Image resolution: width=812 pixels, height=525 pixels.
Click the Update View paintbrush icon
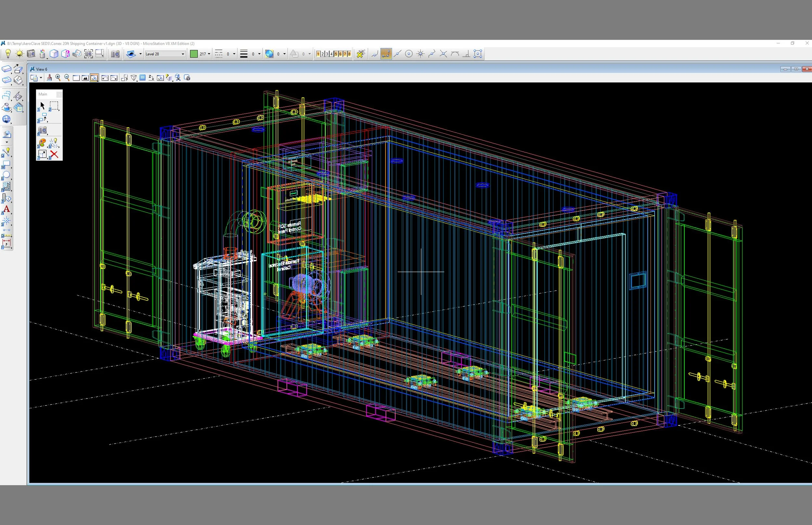tap(49, 78)
